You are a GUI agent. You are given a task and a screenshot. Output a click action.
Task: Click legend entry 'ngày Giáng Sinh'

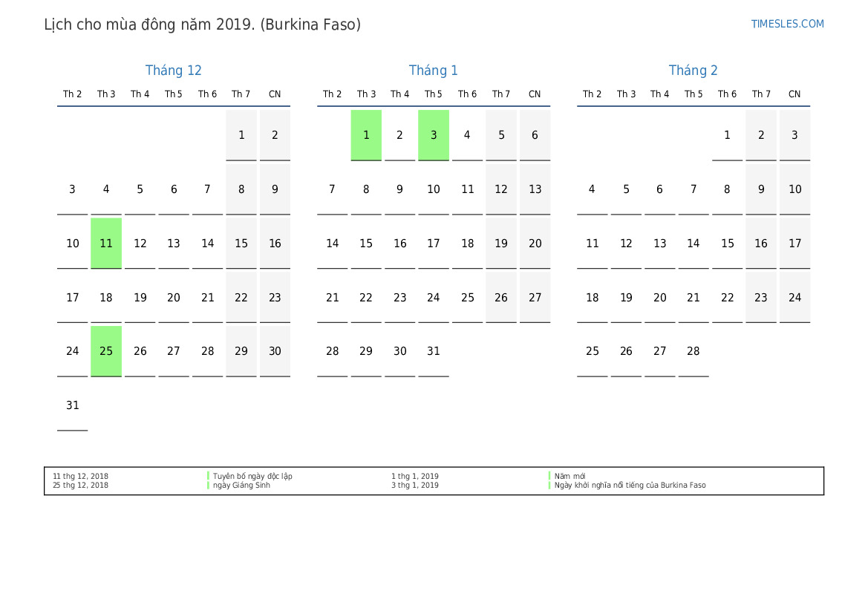click(241, 486)
